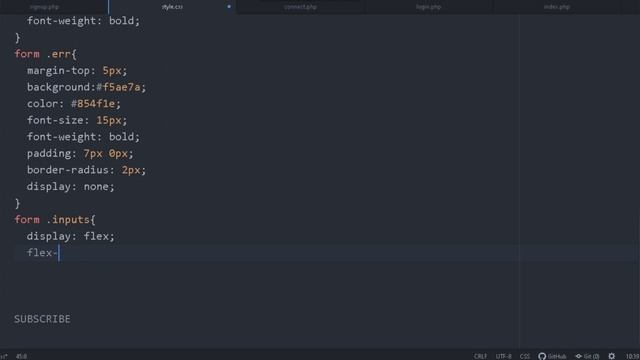Click 'font-weight: bold;' inside form .err block
This screenshot has height=360, width=640.
(83, 137)
